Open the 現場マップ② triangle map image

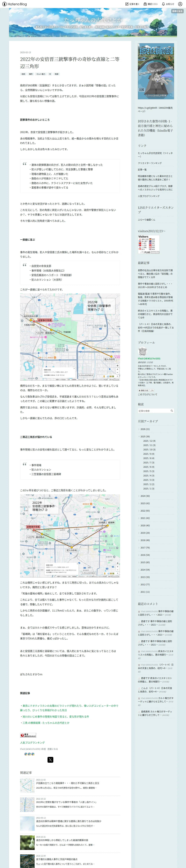click(70, 536)
